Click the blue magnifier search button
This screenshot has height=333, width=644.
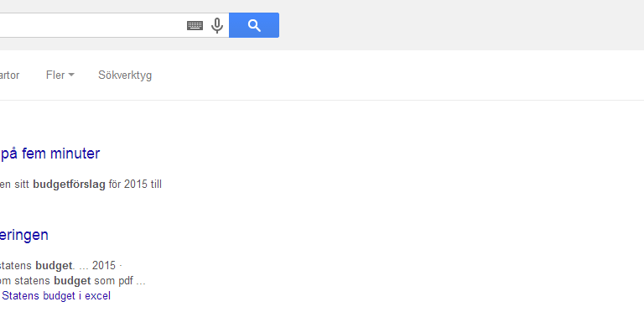click(254, 25)
